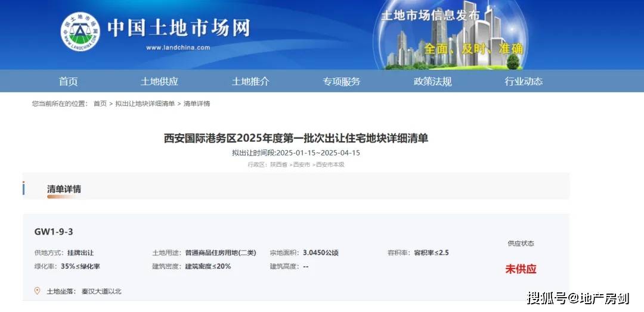This screenshot has width=644, height=312.
Task: Click the 首页 breadcrumb link
Action: [x=100, y=104]
